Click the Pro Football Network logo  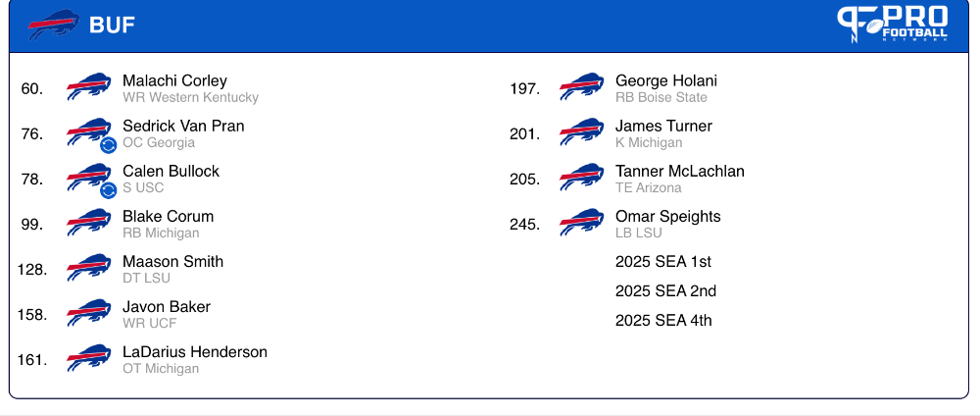(893, 24)
